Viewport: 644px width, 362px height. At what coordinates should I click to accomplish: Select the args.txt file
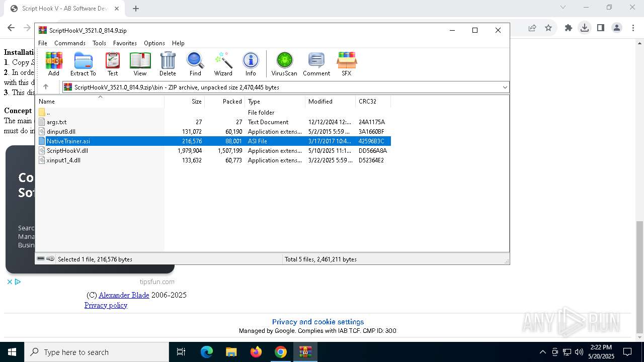[x=213, y=122]
